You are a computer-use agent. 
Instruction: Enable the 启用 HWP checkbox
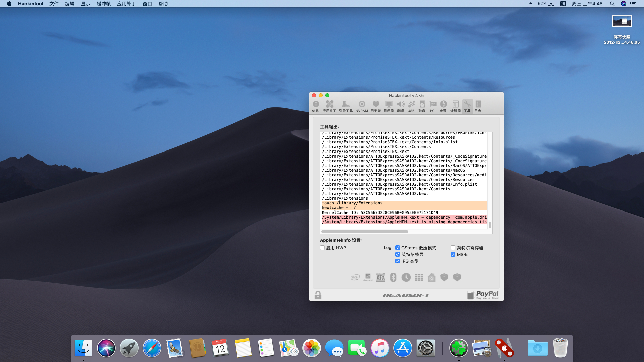(x=322, y=248)
